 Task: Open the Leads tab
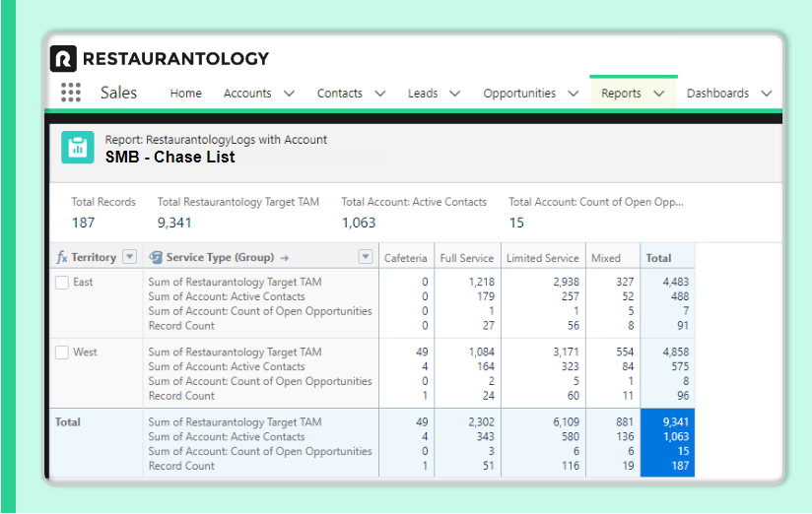(423, 94)
